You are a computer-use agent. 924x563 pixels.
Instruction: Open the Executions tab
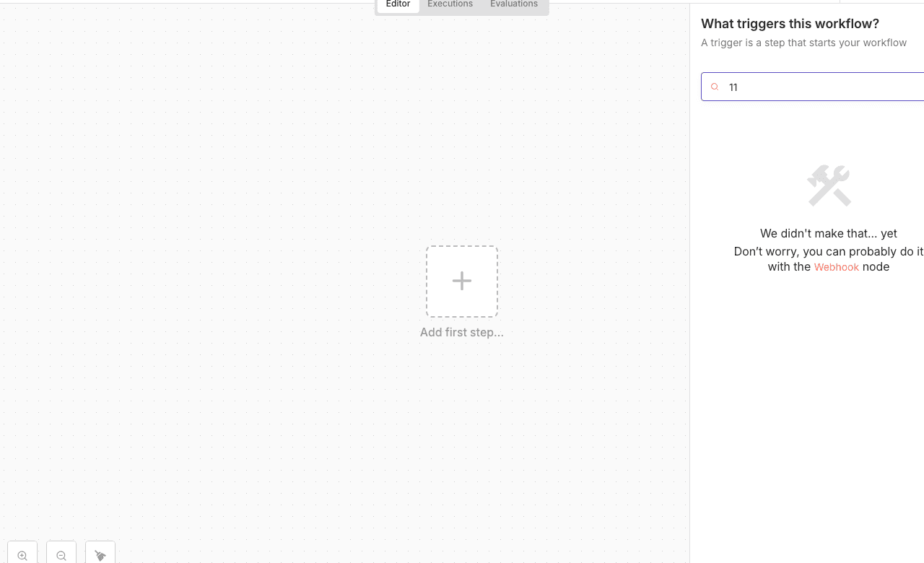coord(450,5)
